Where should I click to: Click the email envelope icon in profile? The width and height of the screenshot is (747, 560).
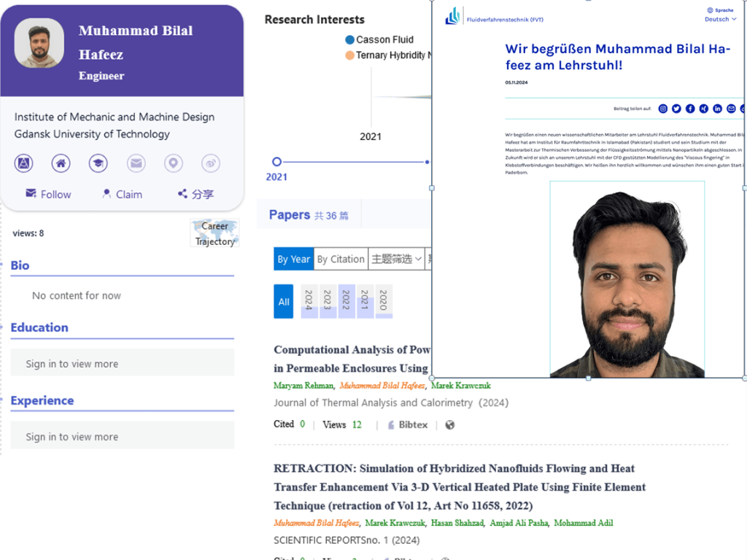click(x=136, y=163)
